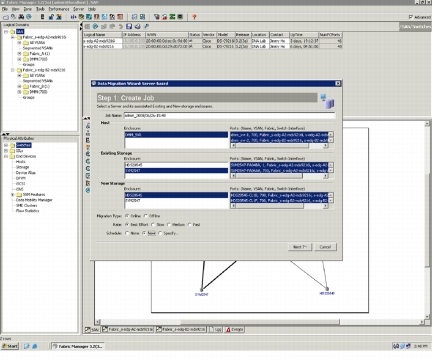Click the blue globe icon in table toolbar
This screenshot has width=434, height=360.
pyautogui.click(x=95, y=26)
